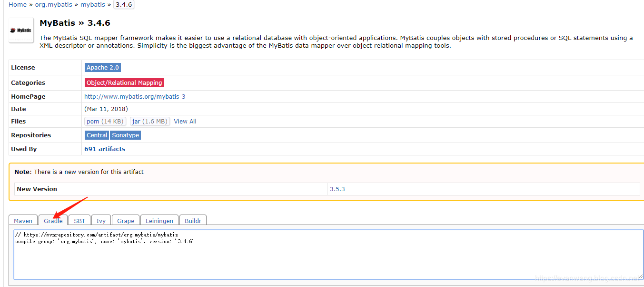The width and height of the screenshot is (644, 287).
Task: Switch to the Leiningen tab
Action: tap(160, 221)
